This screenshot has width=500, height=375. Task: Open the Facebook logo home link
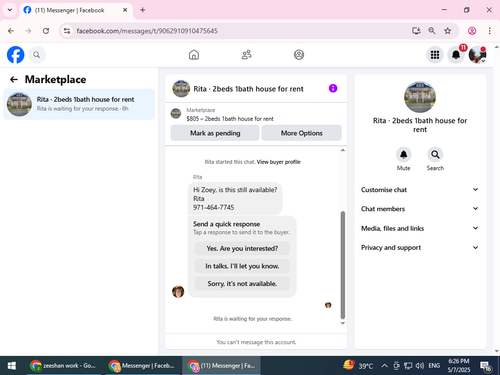point(16,55)
